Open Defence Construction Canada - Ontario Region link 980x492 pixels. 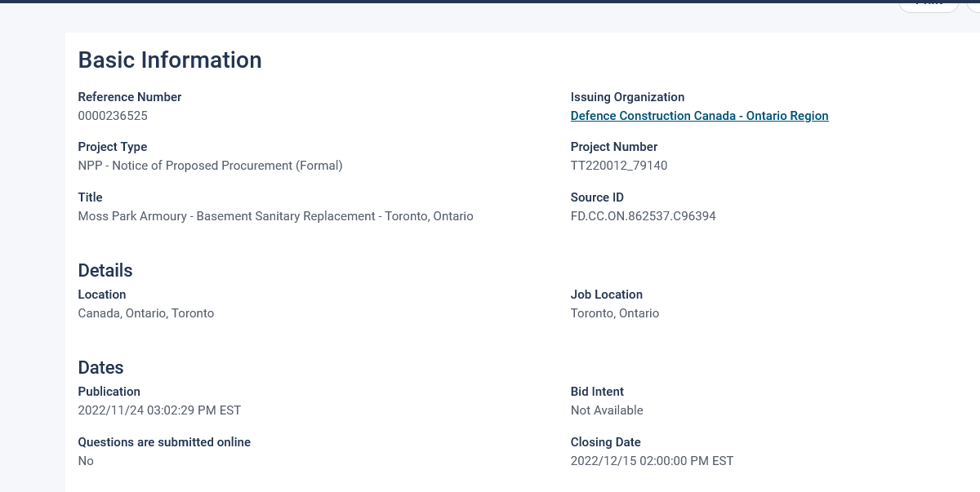pos(699,116)
